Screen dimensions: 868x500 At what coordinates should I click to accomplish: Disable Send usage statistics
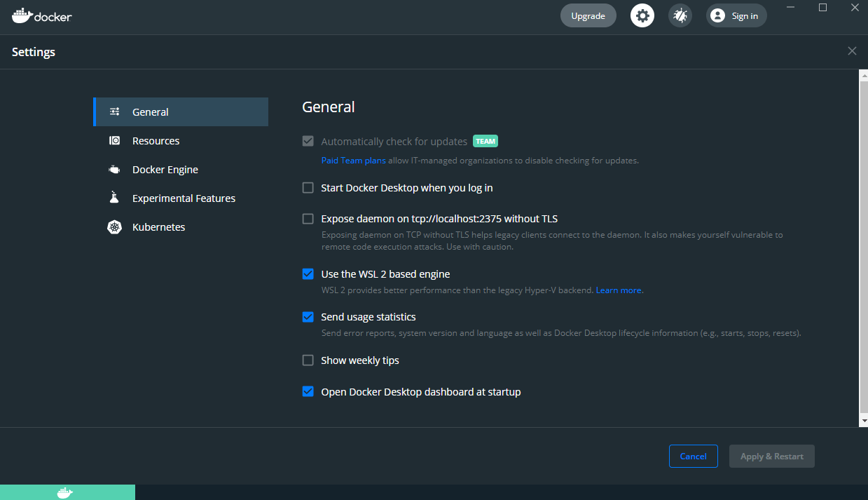click(x=308, y=316)
